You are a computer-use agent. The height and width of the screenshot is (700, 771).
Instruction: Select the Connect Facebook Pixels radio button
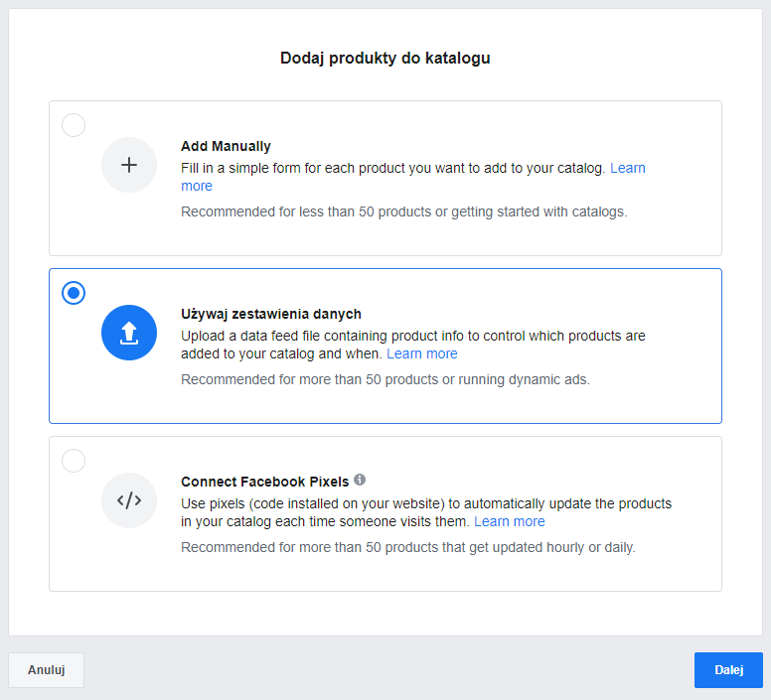pyautogui.click(x=74, y=461)
